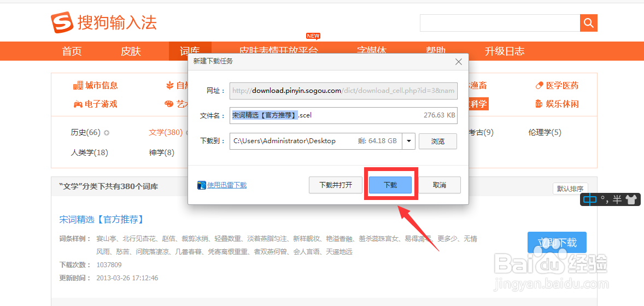Select the 历史(66) subcategory
The width and height of the screenshot is (644, 306).
85,133
